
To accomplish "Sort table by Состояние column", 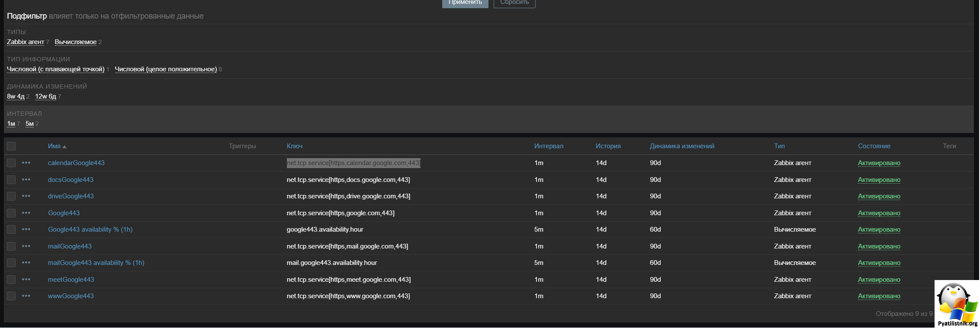I will (x=874, y=146).
